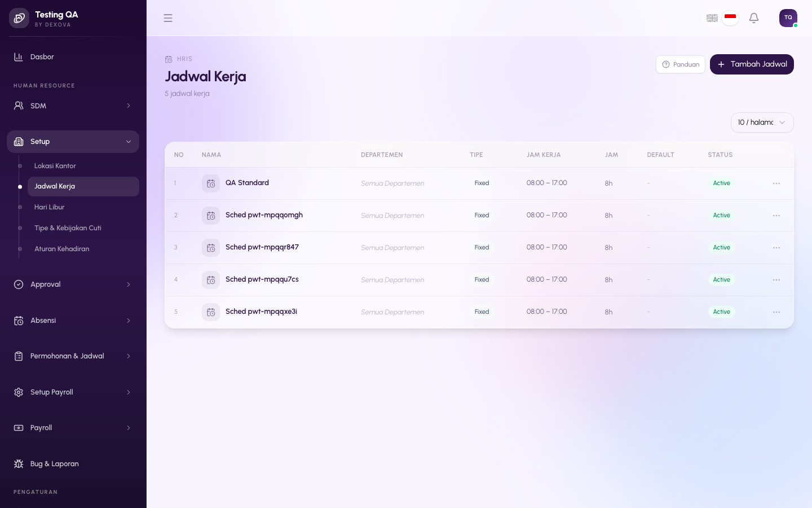Open Lokasi Kantor submenu item
This screenshot has width=812, height=508.
coord(83,166)
